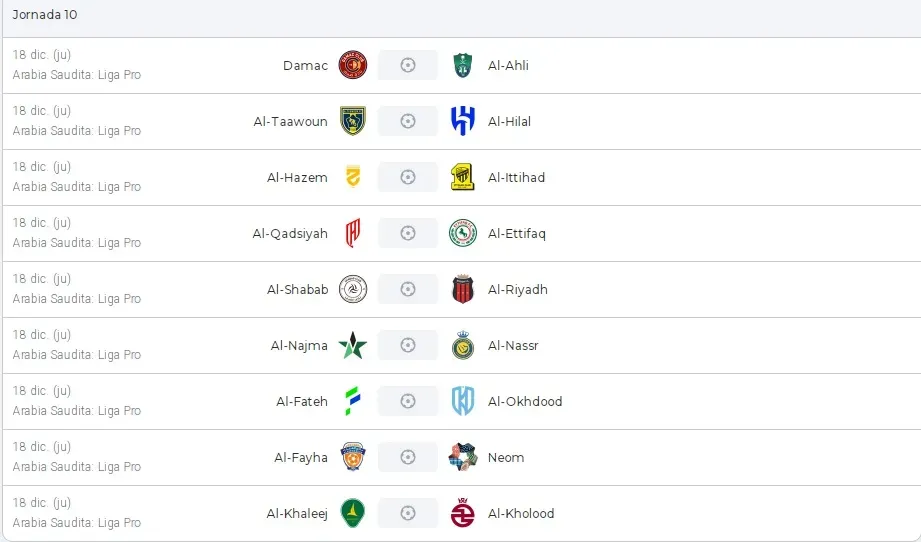Viewport: 921px width, 542px height.
Task: Select the Al-Fayha team name
Action: [301, 457]
